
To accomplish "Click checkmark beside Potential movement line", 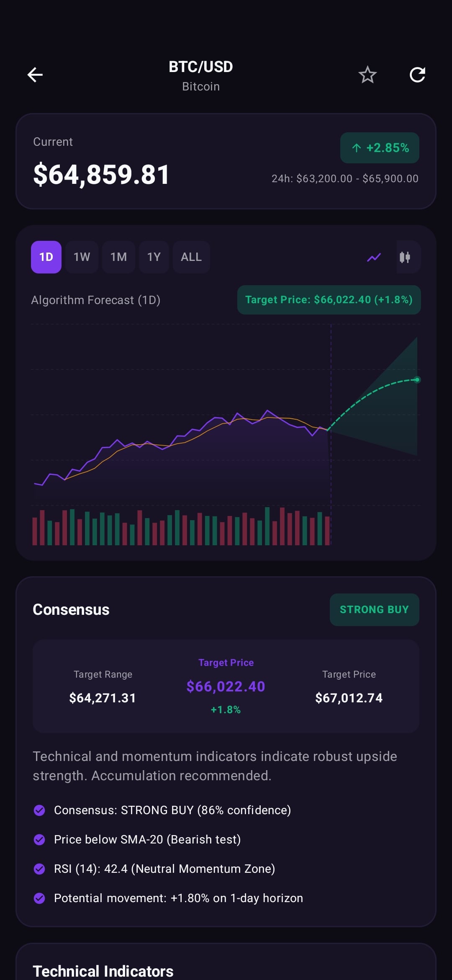I will point(39,898).
